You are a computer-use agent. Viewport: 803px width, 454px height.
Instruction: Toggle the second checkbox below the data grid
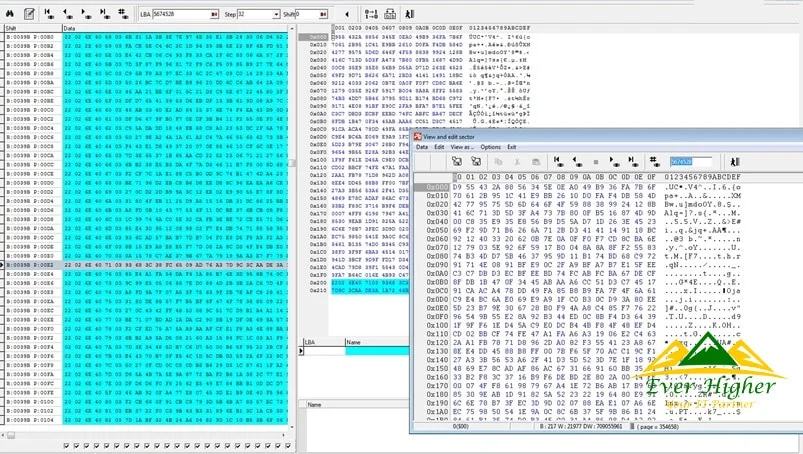coord(76,446)
